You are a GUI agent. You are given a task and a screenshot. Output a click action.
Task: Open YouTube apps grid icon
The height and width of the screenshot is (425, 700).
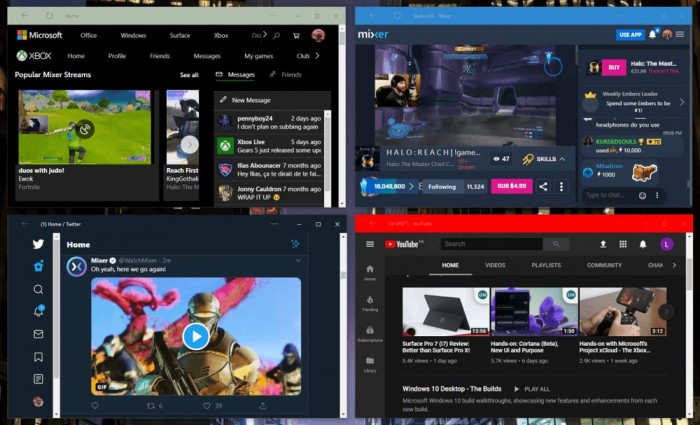coord(623,244)
